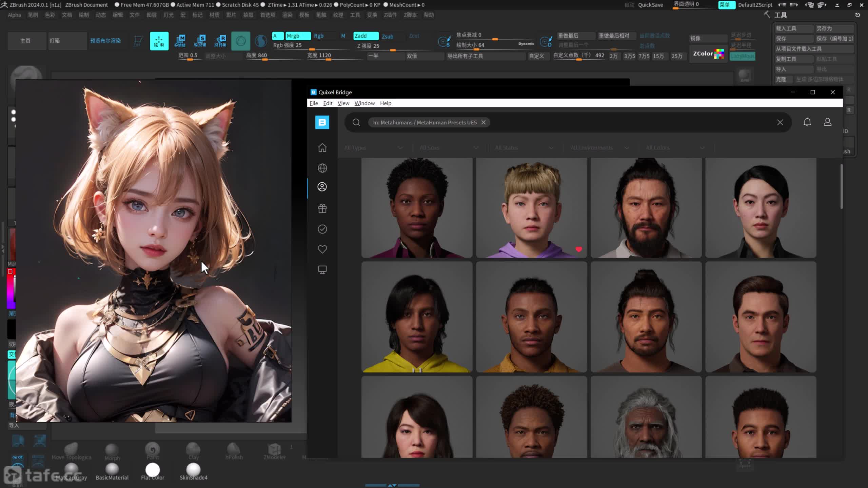868x488 pixels.
Task: Toggle the Dynamic draw size option
Action: click(x=526, y=44)
